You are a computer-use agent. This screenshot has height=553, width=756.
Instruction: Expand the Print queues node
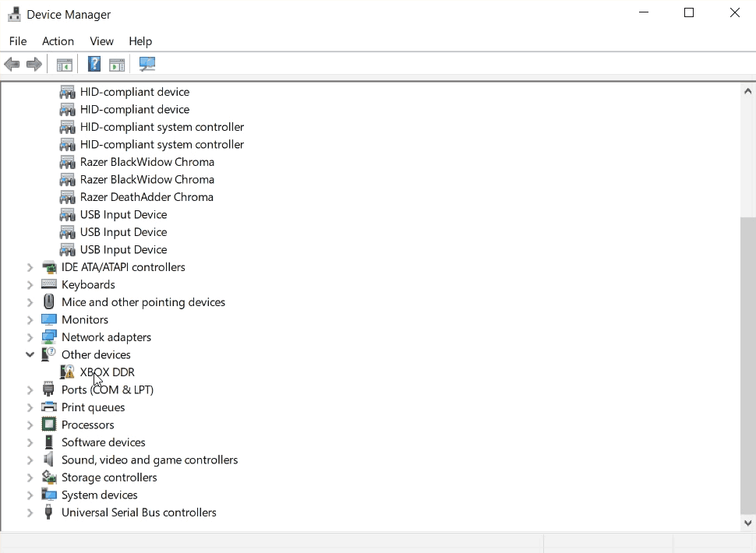coord(30,407)
